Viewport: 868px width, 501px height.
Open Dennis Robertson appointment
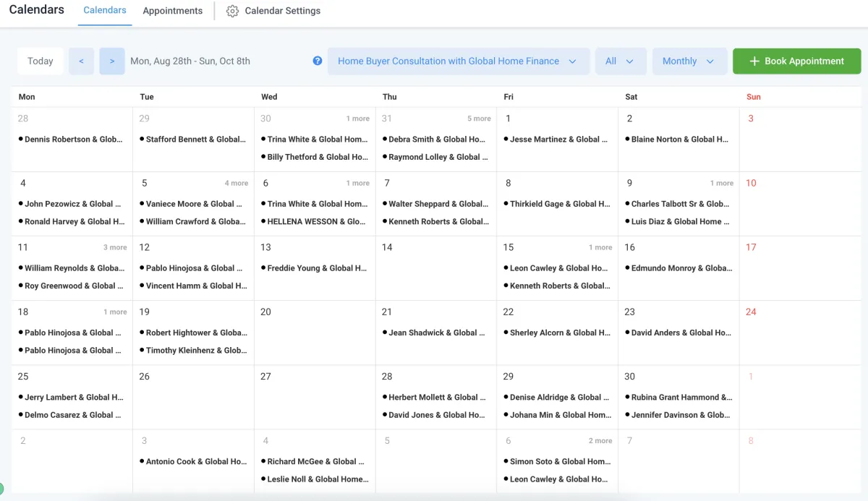click(x=71, y=140)
